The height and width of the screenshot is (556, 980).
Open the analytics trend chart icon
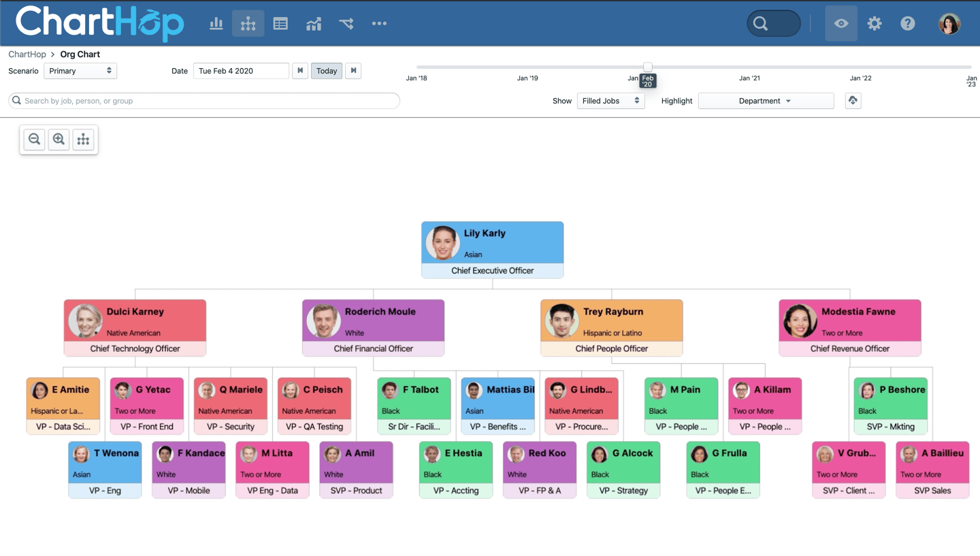pos(313,23)
